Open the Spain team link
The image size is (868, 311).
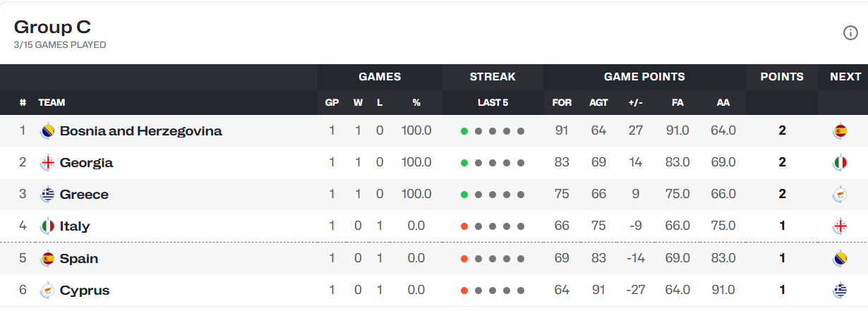click(x=79, y=258)
